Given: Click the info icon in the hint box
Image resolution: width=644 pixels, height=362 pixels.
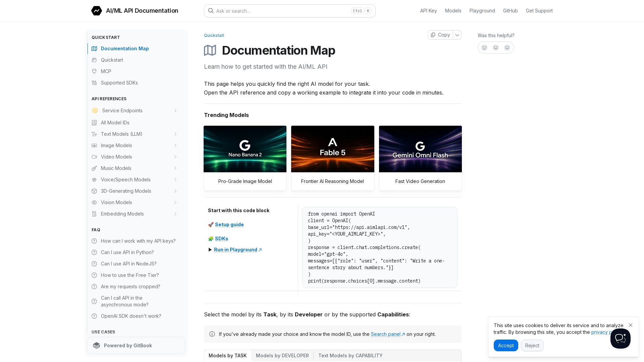Looking at the screenshot, I should (x=212, y=334).
